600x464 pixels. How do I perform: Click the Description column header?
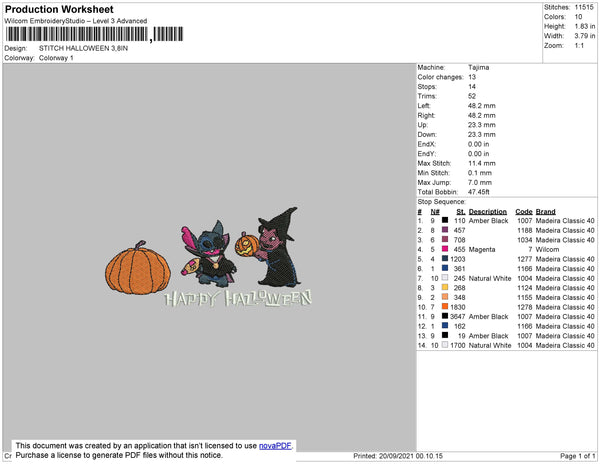click(488, 212)
